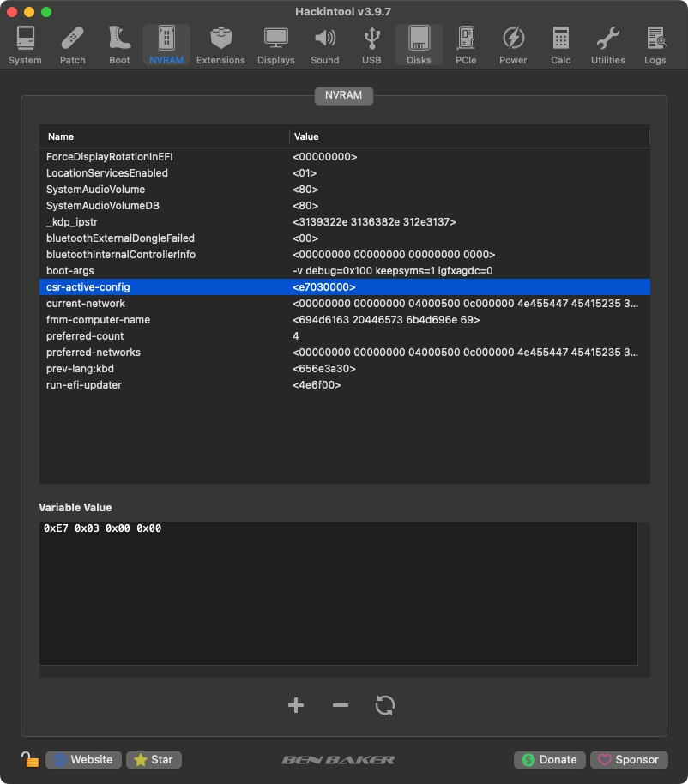The image size is (688, 784).
Task: Select the csr-active-config row
Action: [x=345, y=287]
